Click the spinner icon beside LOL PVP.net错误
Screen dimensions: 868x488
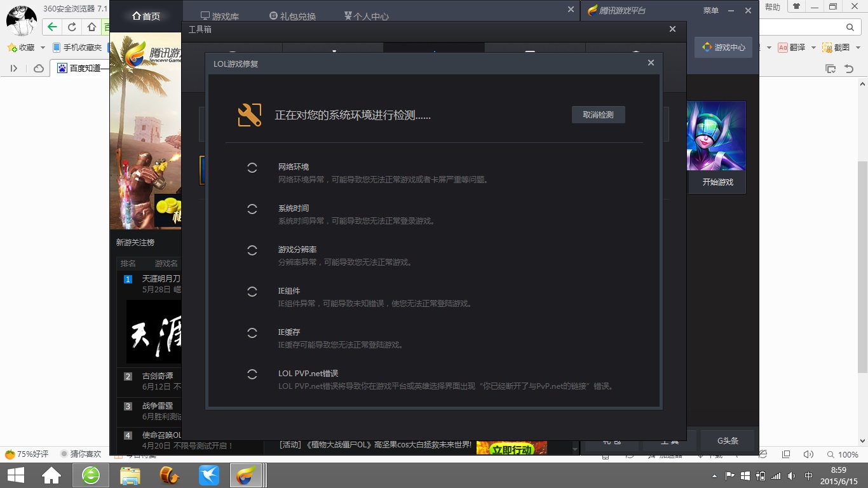(x=252, y=374)
